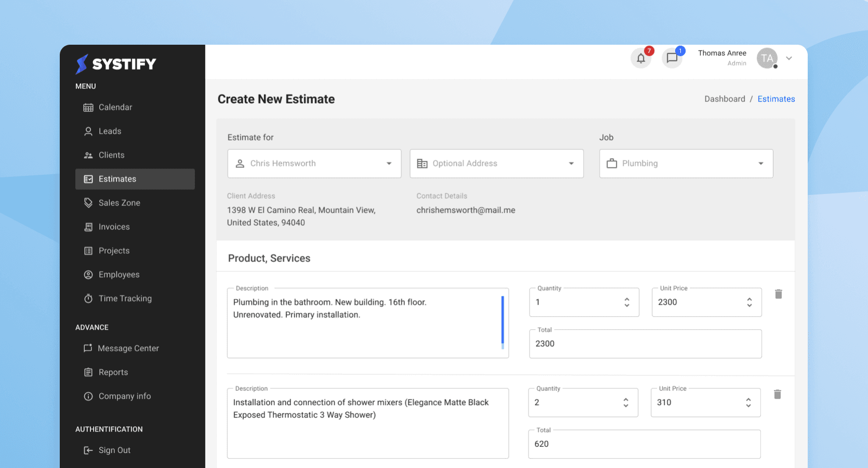Adjust unit price stepper showing 310
This screenshot has height=468, width=868.
point(748,402)
